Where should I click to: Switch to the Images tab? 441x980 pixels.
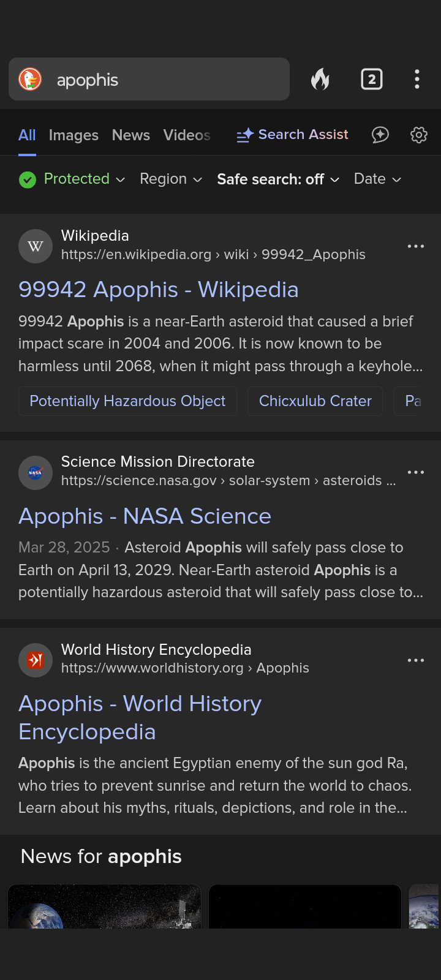tap(73, 135)
